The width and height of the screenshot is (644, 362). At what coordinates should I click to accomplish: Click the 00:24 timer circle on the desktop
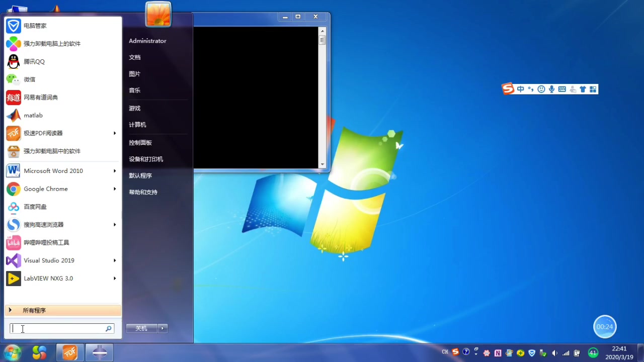(x=605, y=327)
